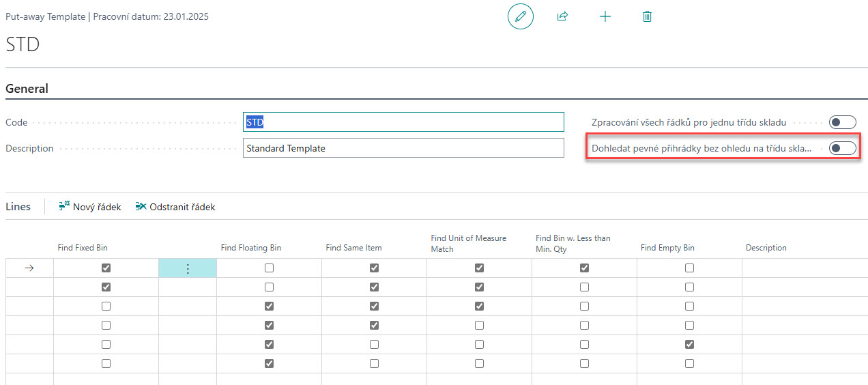The width and height of the screenshot is (868, 385).
Task: Collapse the General section heading
Action: tap(27, 89)
